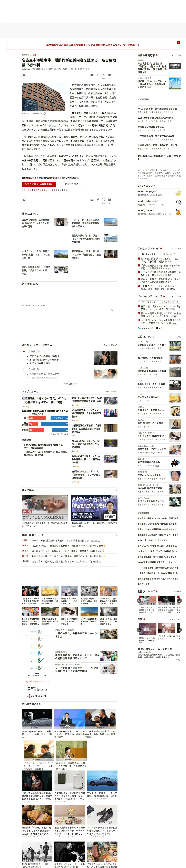Ellipsis more icon below article
This screenshot has width=186, height=868.
[115, 200]
